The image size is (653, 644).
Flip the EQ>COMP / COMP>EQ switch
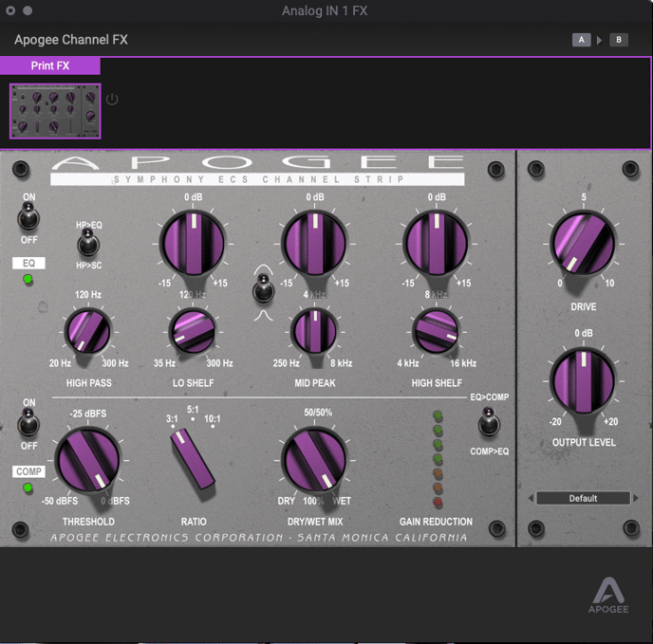pyautogui.click(x=489, y=422)
